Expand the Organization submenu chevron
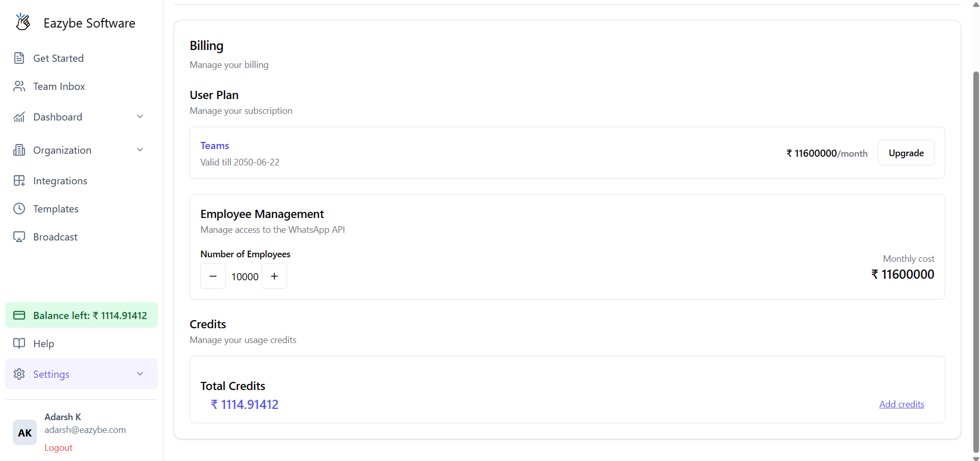Viewport: 980px width, 461px height. point(140,150)
